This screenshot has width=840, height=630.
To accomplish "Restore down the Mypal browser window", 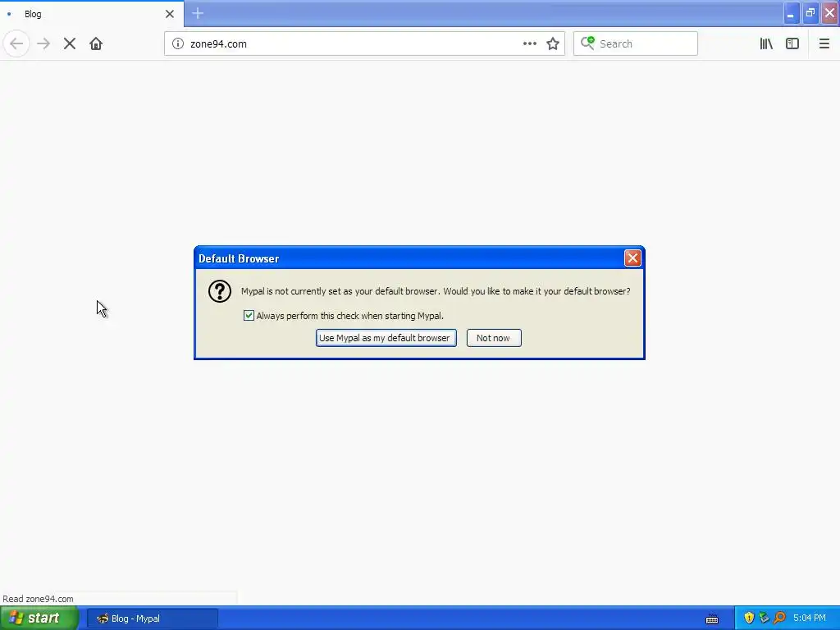I will tap(810, 13).
